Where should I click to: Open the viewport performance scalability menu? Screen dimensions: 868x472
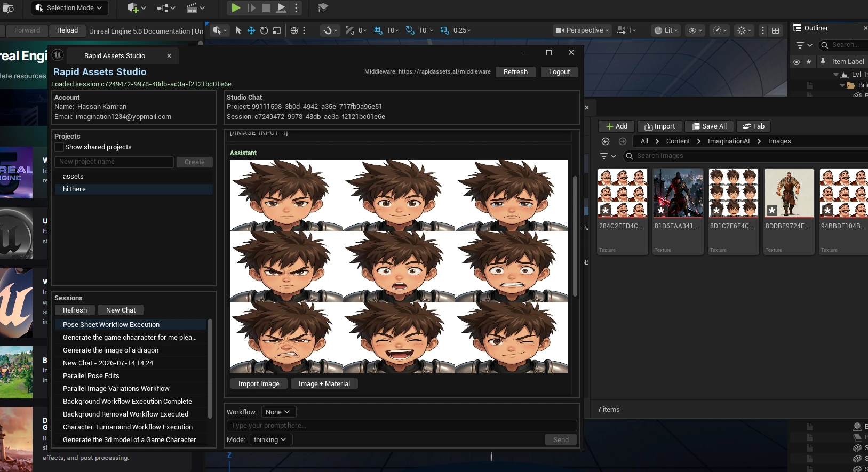click(720, 30)
